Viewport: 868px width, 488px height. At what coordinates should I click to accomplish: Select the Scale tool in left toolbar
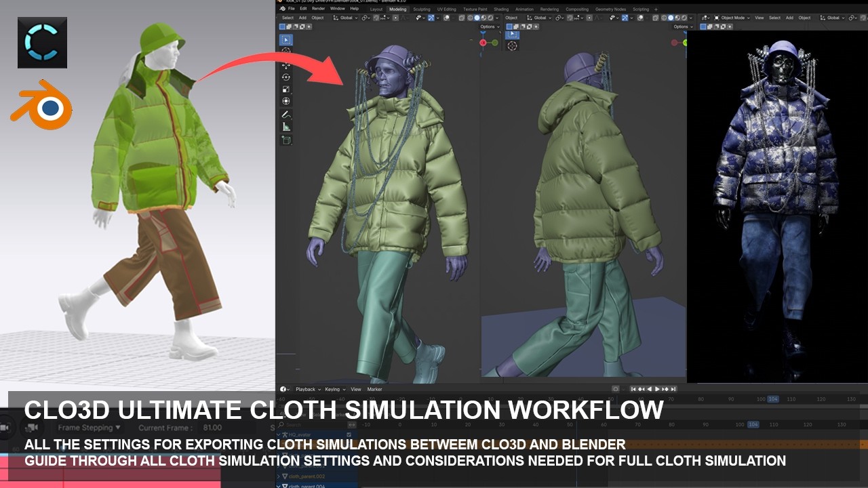pos(286,89)
